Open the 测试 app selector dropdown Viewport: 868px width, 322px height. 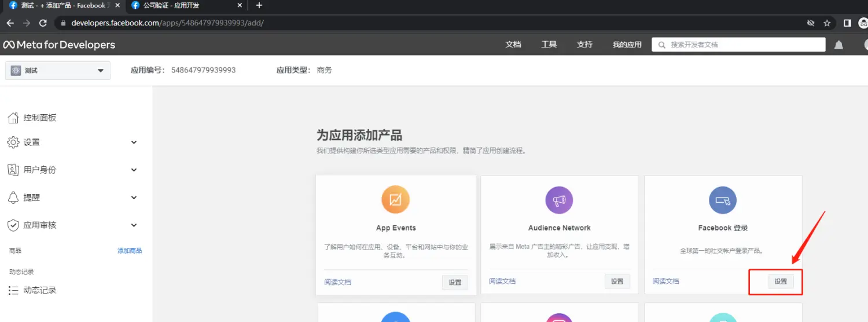coord(58,71)
